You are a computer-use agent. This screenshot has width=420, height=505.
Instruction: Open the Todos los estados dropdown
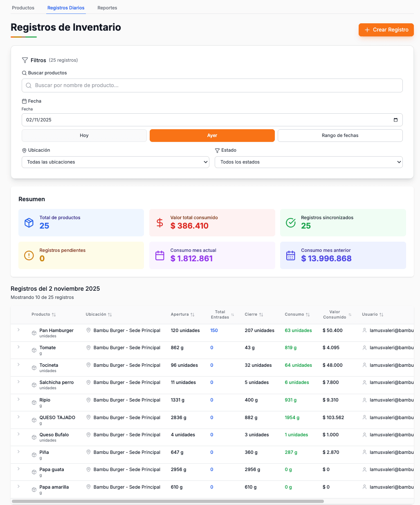[x=308, y=162]
